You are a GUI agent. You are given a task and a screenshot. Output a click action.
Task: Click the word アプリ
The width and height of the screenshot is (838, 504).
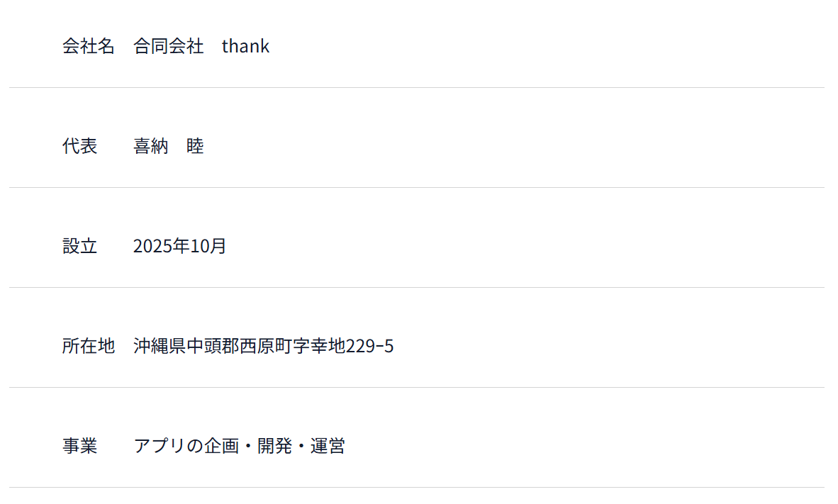tap(159, 447)
